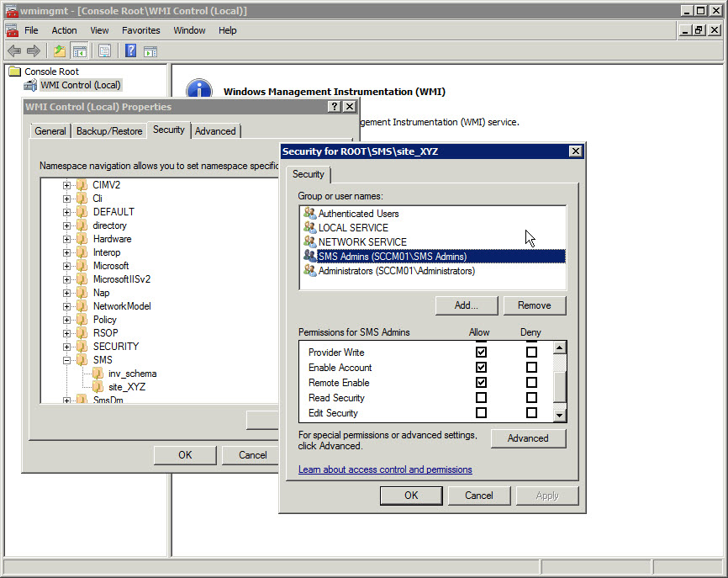728x578 pixels.
Task: Expand the directory namespace node
Action: [x=67, y=225]
